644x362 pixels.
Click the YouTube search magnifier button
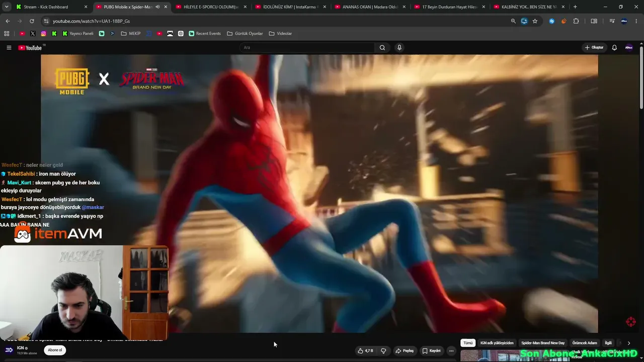[x=382, y=48]
